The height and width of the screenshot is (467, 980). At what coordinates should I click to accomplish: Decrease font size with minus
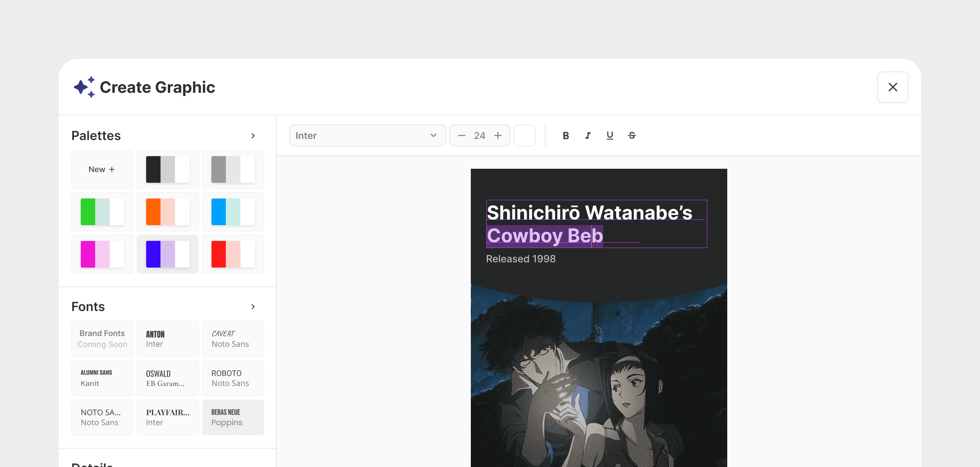[461, 136]
